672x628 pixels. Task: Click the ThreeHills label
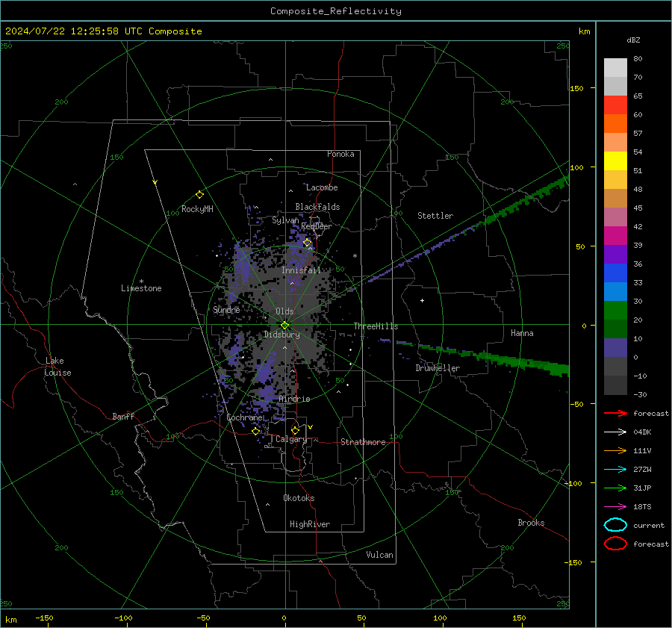[376, 326]
